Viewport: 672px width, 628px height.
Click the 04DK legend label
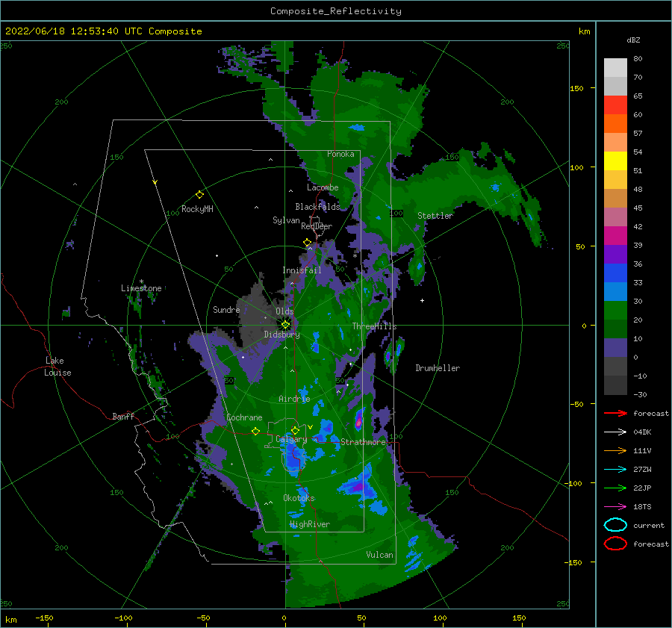coord(642,432)
